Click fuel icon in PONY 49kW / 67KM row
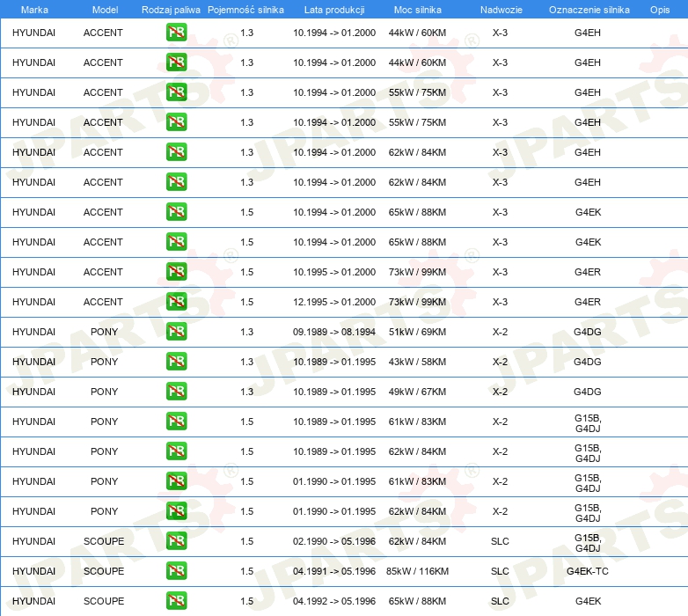Viewport: 688px width, 616px height. (x=176, y=391)
